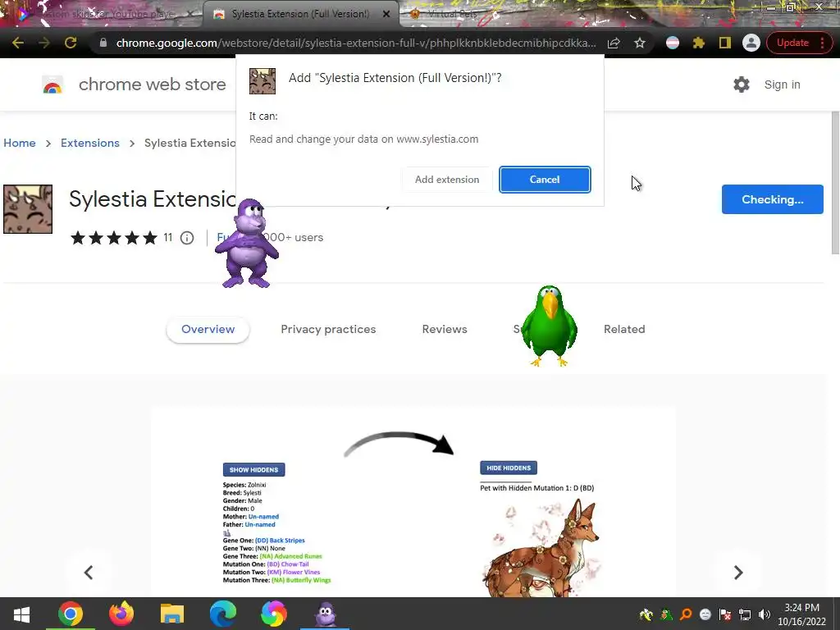Open the taskbar clock showing 3:24 PM
Viewport: 840px width, 630px height.
tap(802, 614)
